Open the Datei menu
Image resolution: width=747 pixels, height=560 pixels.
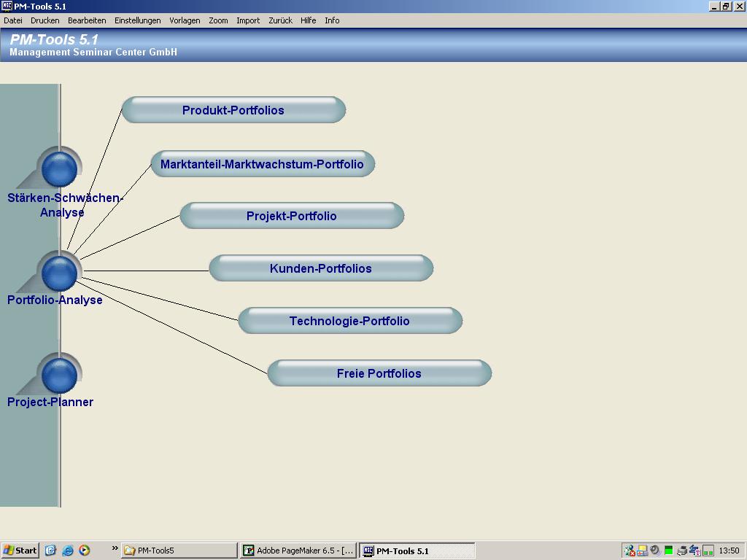13,20
